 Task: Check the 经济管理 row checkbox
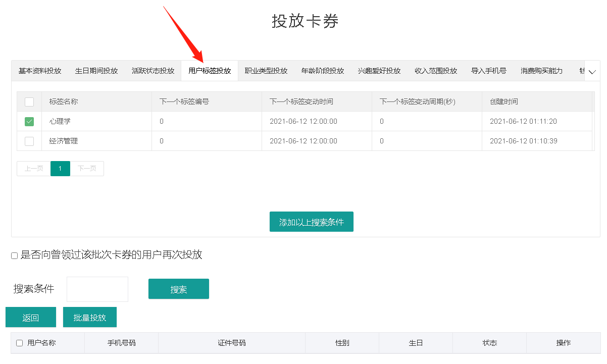click(x=29, y=141)
